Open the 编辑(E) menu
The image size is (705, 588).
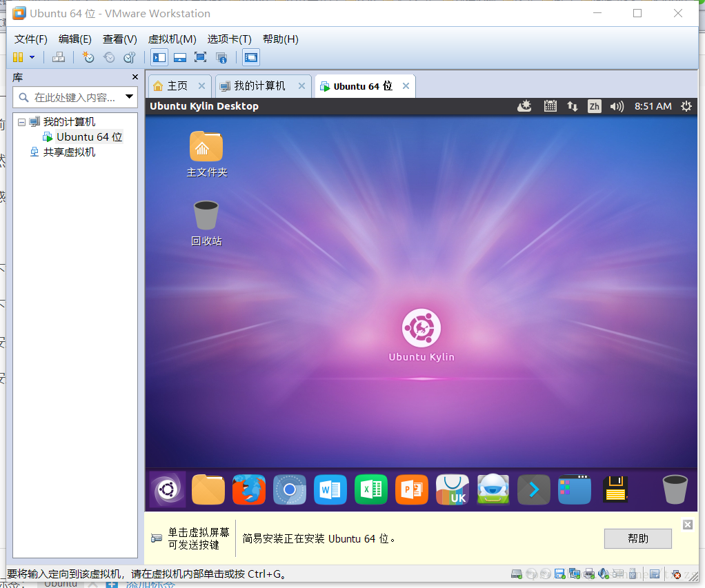tap(75, 39)
